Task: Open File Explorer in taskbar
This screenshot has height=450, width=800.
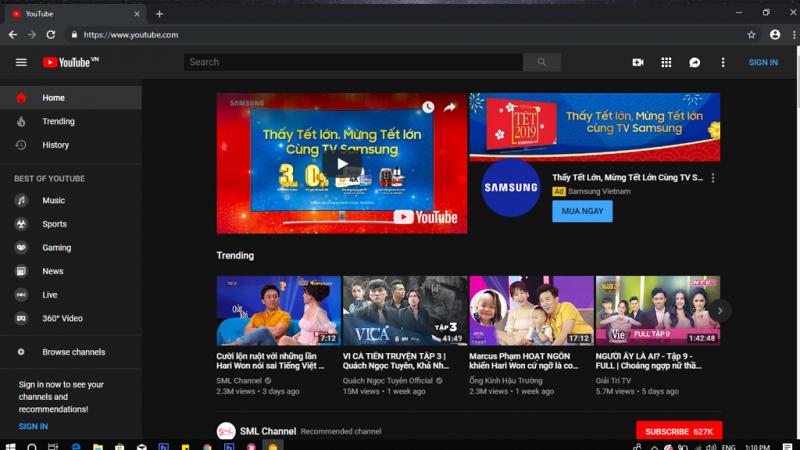Action: [x=97, y=446]
